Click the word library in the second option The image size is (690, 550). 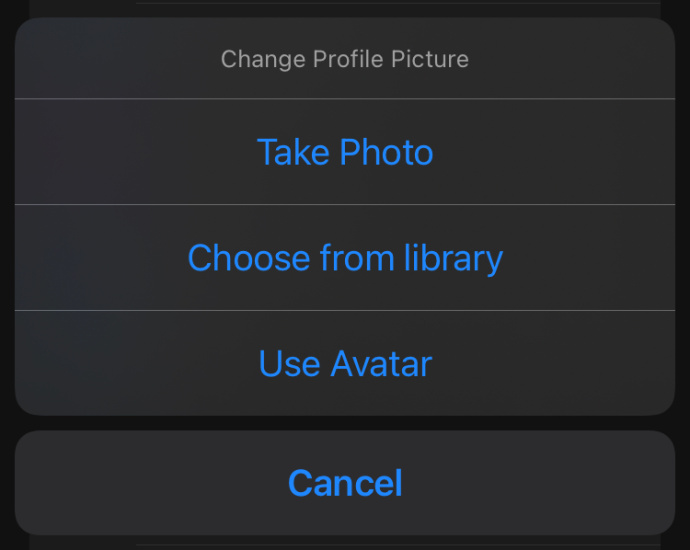tap(453, 259)
